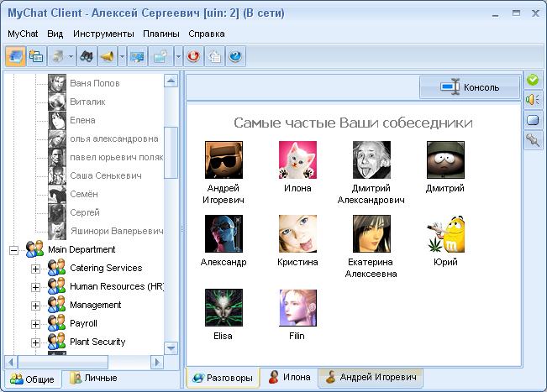Image resolution: width=547 pixels, height=392 pixels.
Task: Click horizontal scrollbar right arrow
Action: [x=157, y=363]
